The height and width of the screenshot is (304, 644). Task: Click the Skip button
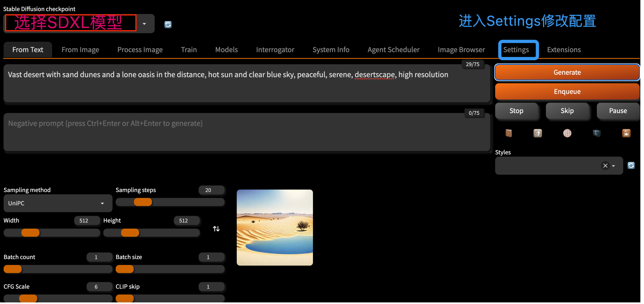[x=567, y=111]
